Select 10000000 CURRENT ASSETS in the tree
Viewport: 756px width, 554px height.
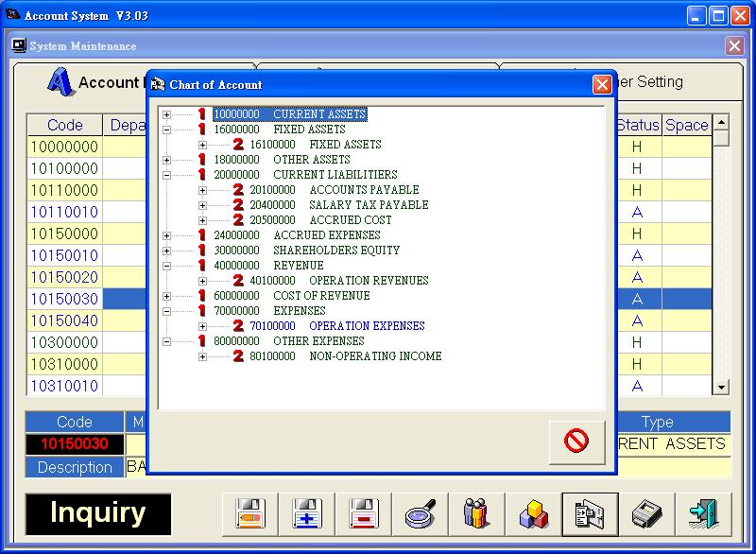point(290,114)
